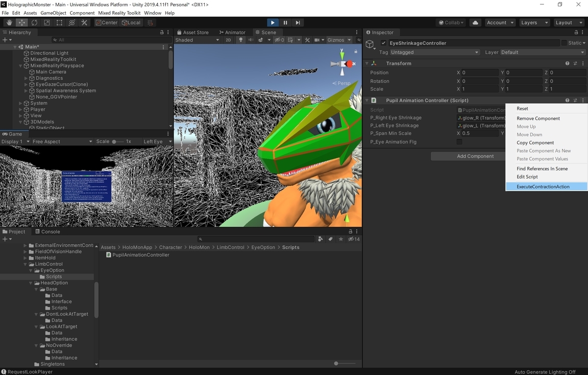This screenshot has height=375, width=588.
Task: Click the Step frame button
Action: coord(298,23)
